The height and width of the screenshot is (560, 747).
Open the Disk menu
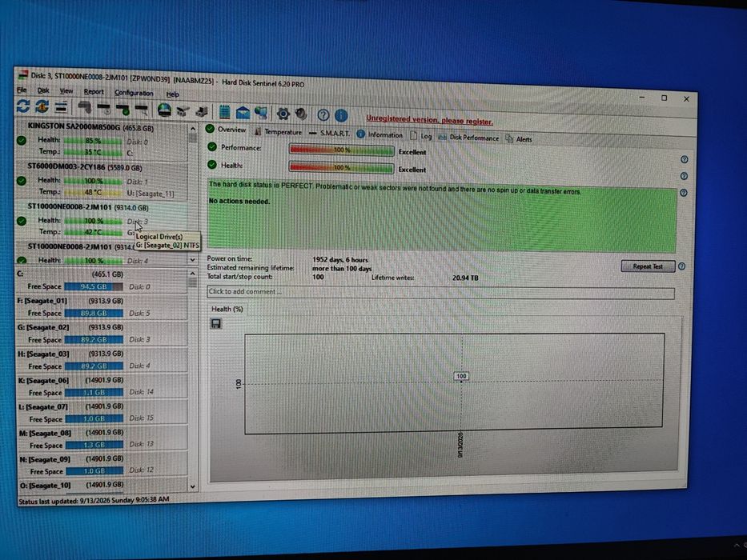[x=43, y=90]
